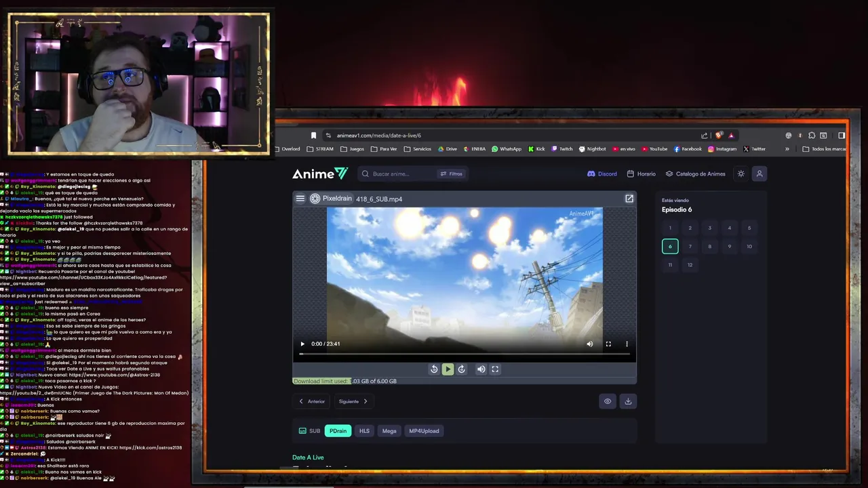The width and height of the screenshot is (868, 488).
Task: Open the Twitch bookmark
Action: tap(562, 149)
